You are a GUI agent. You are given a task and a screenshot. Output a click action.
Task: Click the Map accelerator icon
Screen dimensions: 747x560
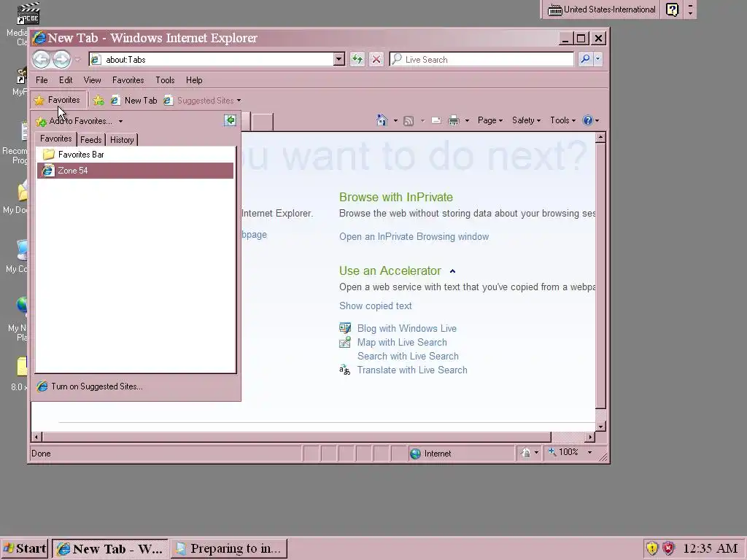click(x=345, y=342)
